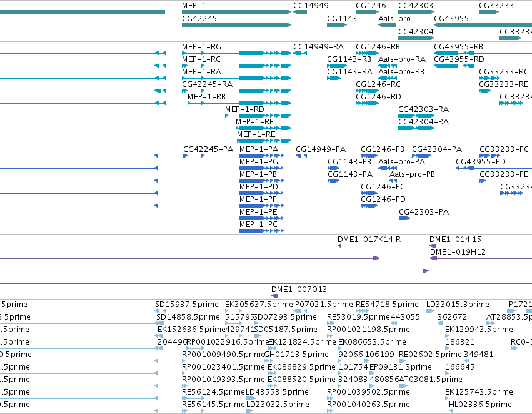
Task: Select transcript MEP-1-RG
Action: pyautogui.click(x=201, y=47)
